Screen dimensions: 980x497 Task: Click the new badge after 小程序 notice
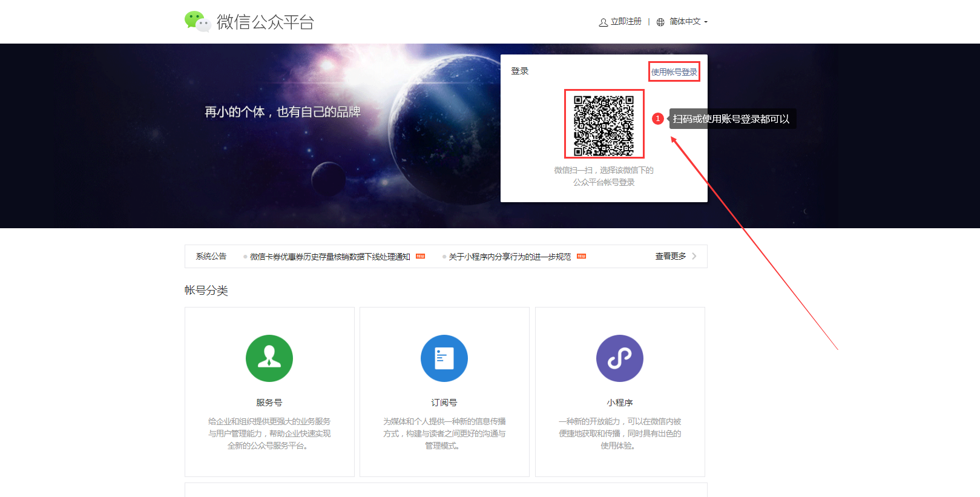[x=581, y=257]
